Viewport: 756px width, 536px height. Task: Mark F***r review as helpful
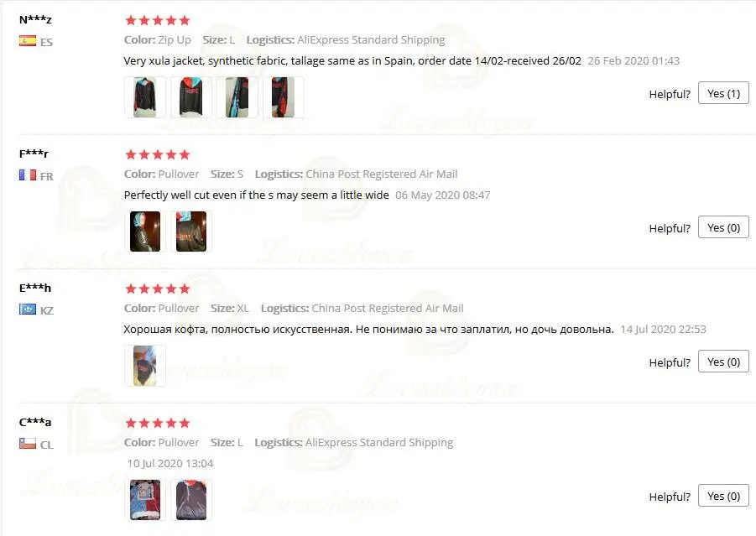[x=723, y=227]
